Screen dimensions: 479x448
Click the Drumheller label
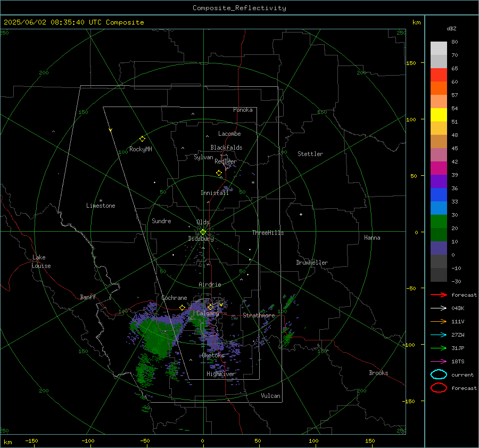pos(312,263)
